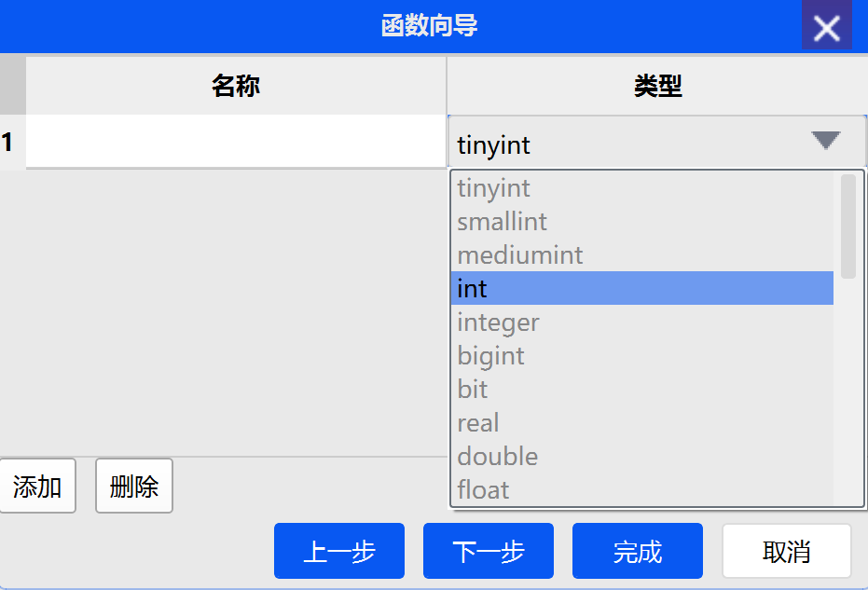Click the 添加 button

tap(37, 486)
